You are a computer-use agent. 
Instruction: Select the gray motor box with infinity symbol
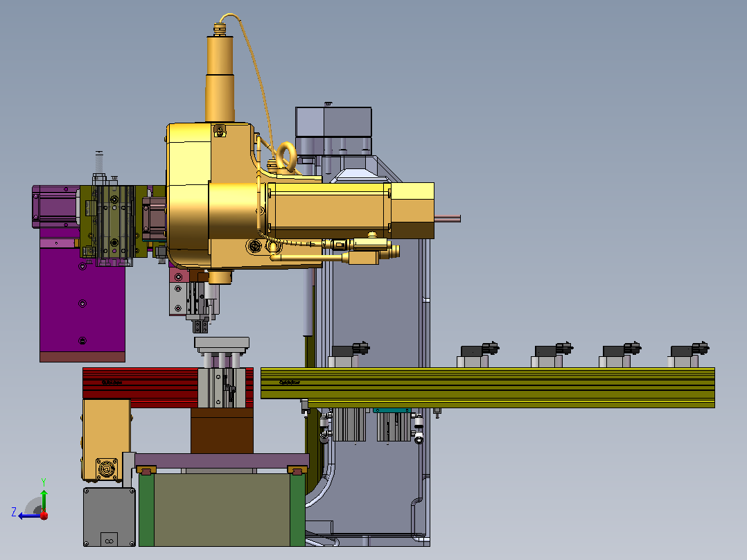click(109, 517)
